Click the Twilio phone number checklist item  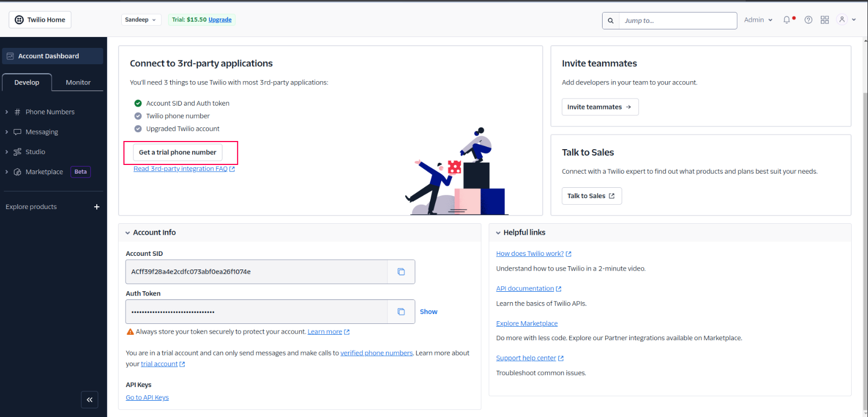(x=178, y=116)
